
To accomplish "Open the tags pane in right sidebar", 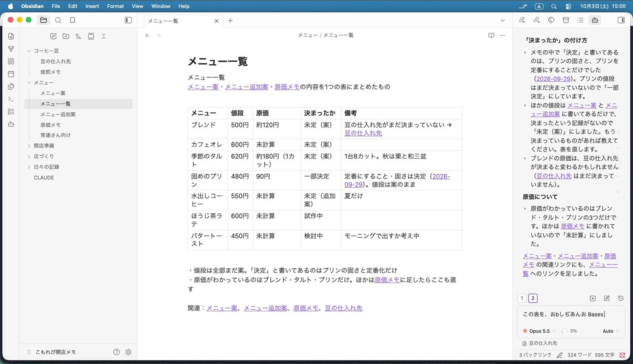I will [x=552, y=20].
